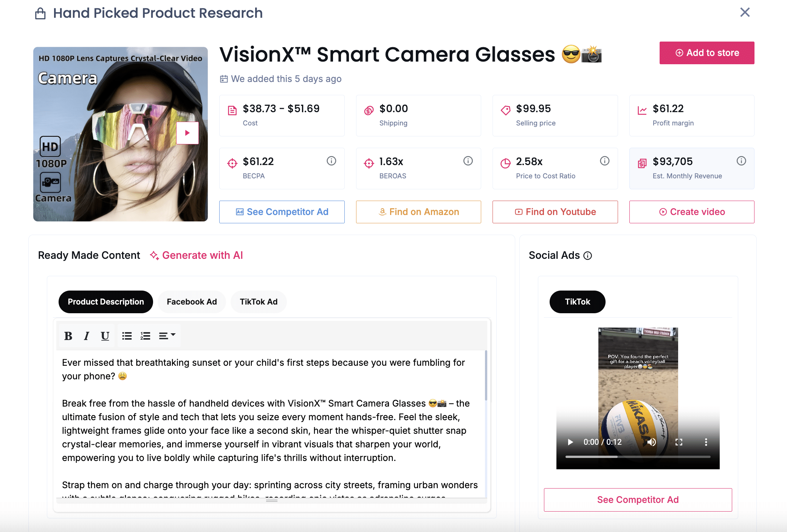Mute the TikTok ad video

click(652, 442)
